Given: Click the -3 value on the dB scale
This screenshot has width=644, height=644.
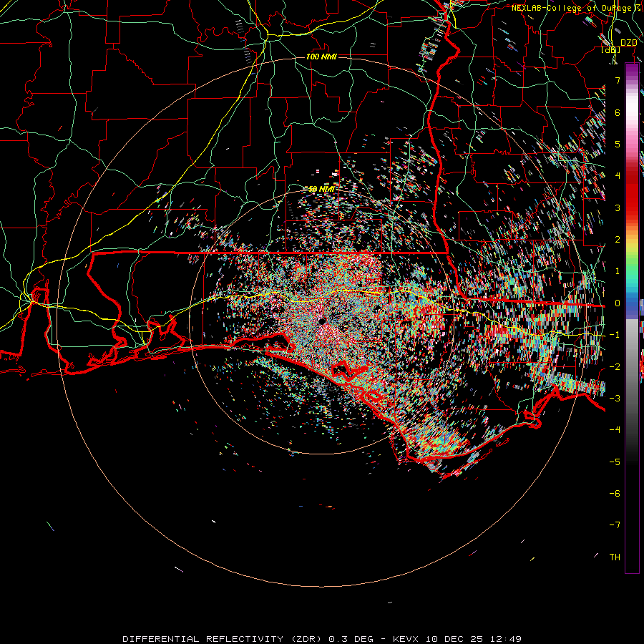Looking at the screenshot, I should click(x=615, y=399).
